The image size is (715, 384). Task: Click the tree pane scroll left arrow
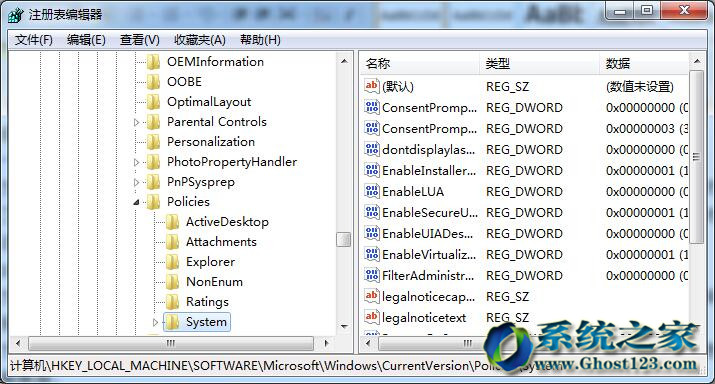[x=18, y=343]
